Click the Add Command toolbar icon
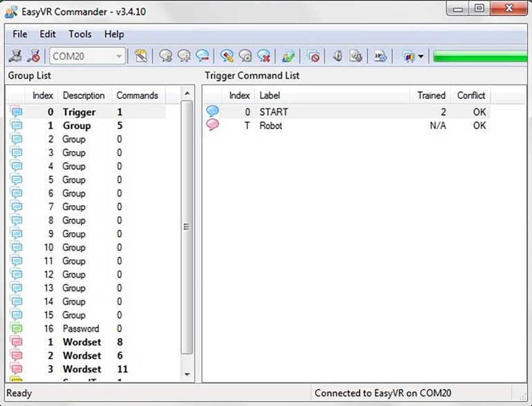The height and width of the screenshot is (406, 532). tap(166, 56)
